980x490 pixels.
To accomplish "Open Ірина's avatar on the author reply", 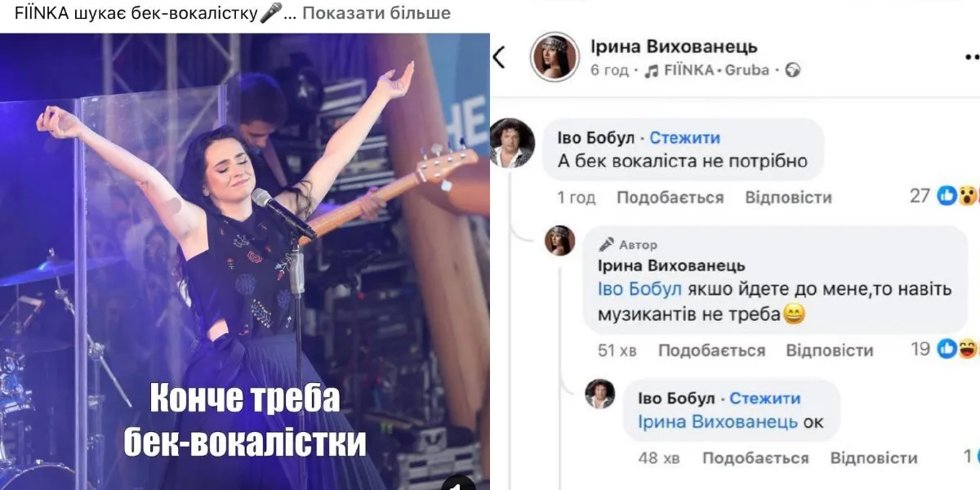I will click(x=560, y=241).
